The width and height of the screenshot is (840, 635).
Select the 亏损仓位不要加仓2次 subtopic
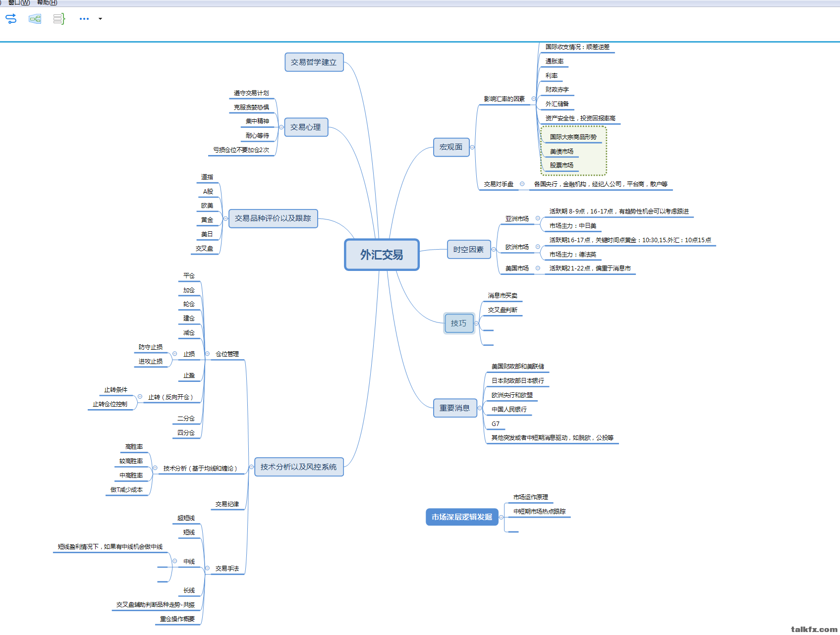[241, 150]
